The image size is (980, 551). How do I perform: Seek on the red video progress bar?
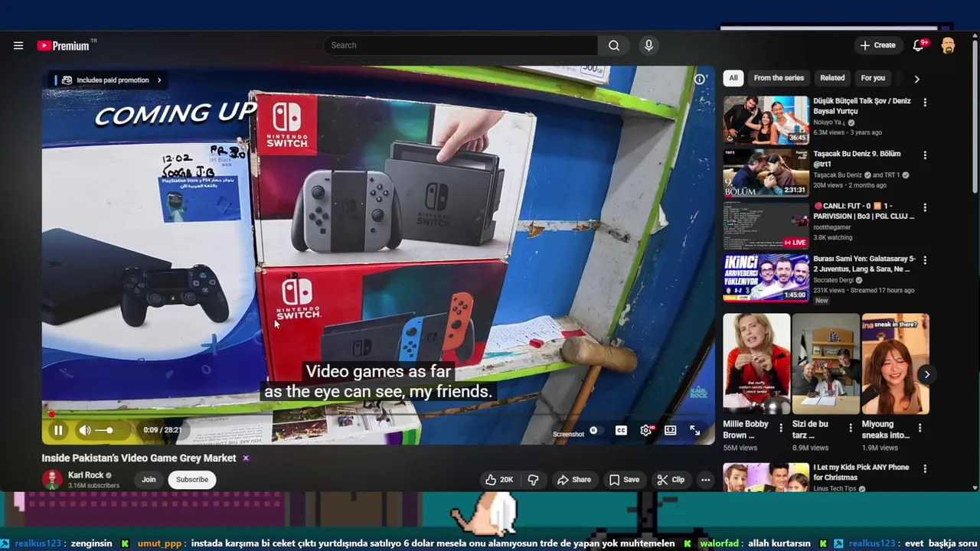point(378,415)
